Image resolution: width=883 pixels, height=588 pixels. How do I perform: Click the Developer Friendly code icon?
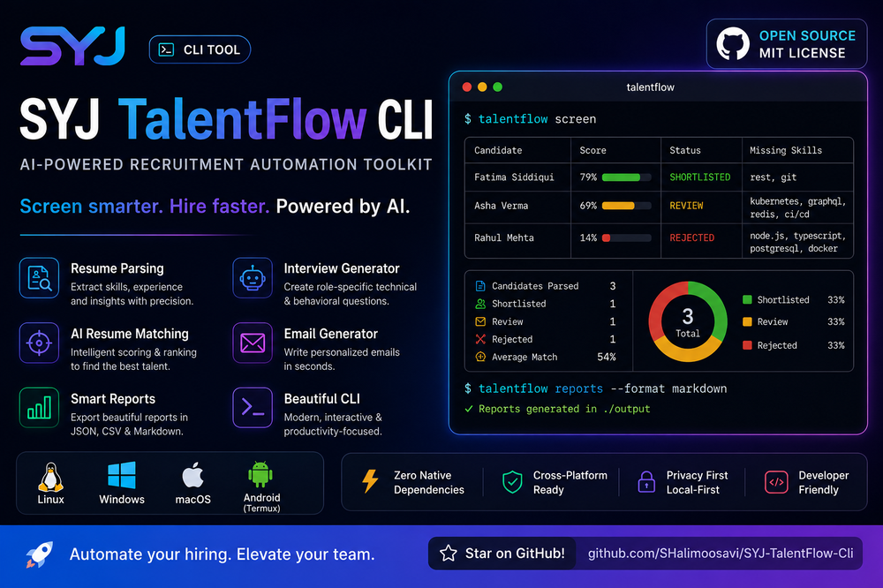(x=776, y=482)
